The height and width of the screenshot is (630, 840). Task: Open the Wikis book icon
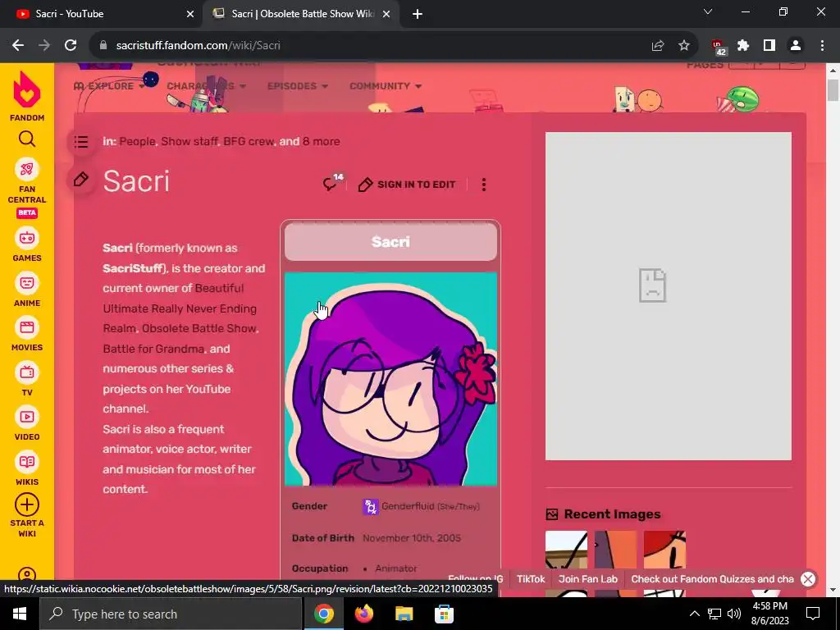pyautogui.click(x=27, y=462)
